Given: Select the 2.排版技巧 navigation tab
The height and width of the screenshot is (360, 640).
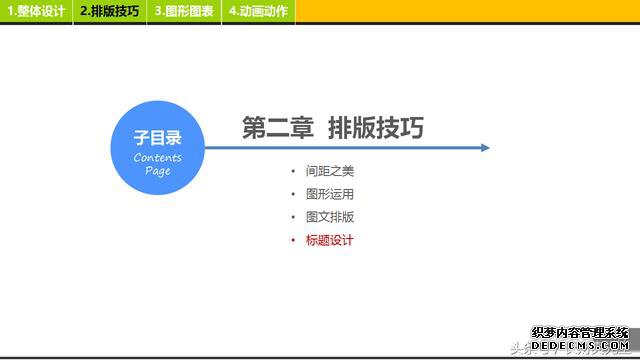Looking at the screenshot, I should (x=109, y=11).
